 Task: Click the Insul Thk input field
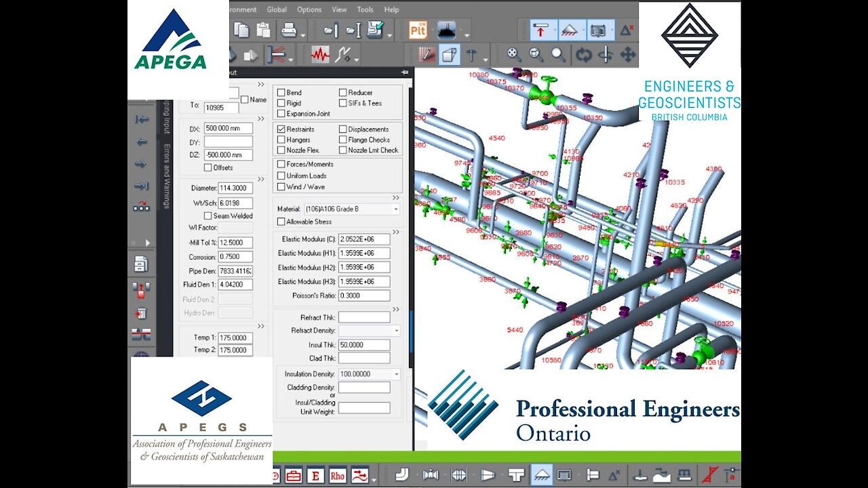364,345
